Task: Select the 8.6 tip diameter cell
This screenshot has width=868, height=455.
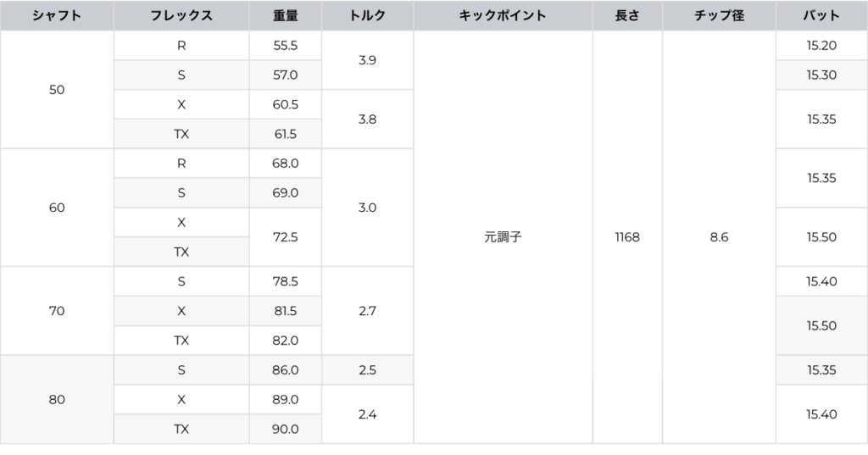Action: 719,237
